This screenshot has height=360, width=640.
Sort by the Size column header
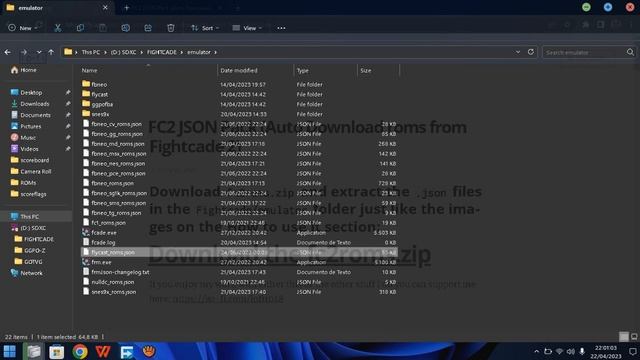(x=366, y=71)
